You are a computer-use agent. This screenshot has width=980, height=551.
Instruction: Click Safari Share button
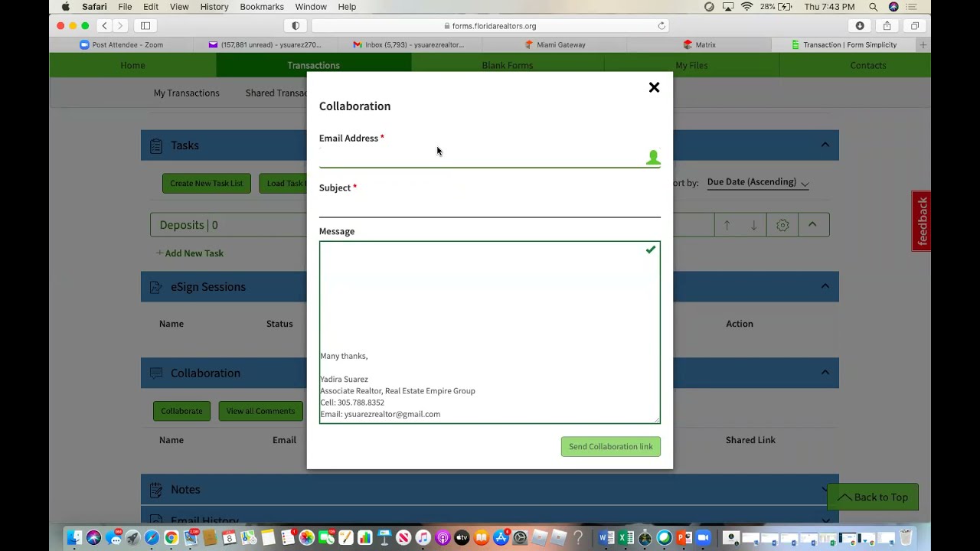(x=887, y=26)
